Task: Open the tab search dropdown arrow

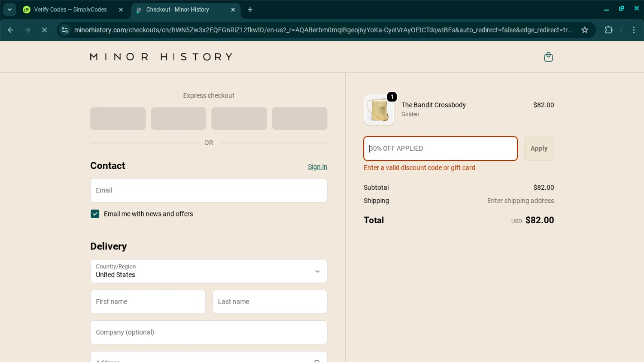Action: point(9,9)
